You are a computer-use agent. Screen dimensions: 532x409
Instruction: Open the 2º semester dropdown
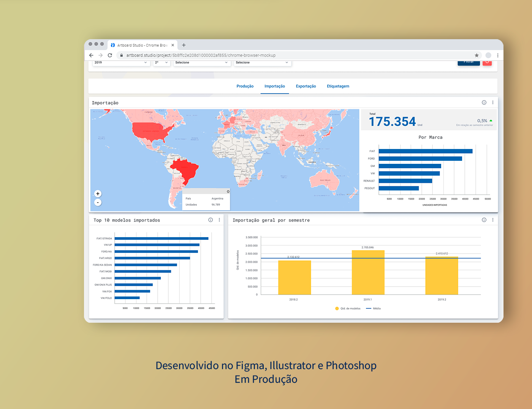click(x=161, y=63)
